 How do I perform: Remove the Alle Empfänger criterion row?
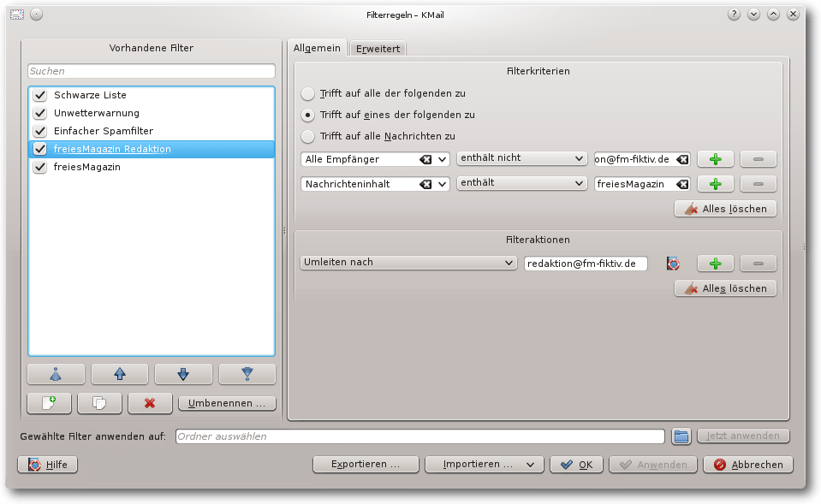point(759,159)
